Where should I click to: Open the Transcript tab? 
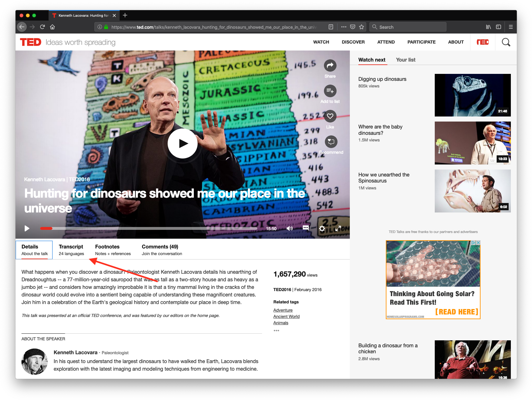(x=71, y=250)
